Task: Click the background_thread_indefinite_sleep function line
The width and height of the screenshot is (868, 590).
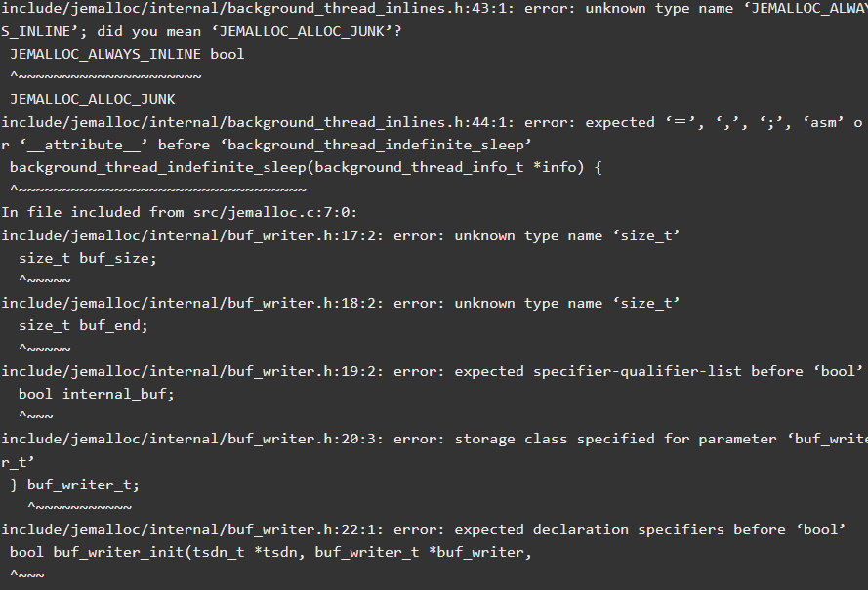Action: point(306,167)
